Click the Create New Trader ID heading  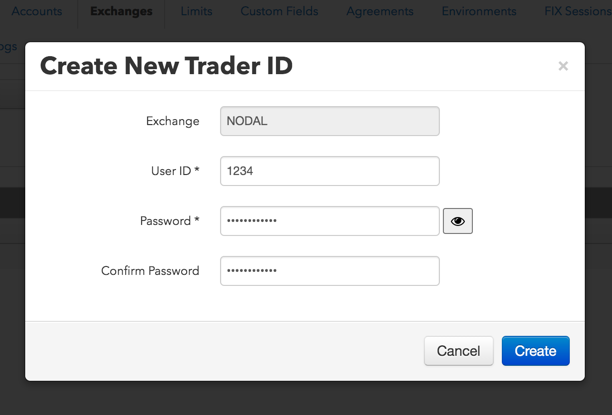[166, 66]
